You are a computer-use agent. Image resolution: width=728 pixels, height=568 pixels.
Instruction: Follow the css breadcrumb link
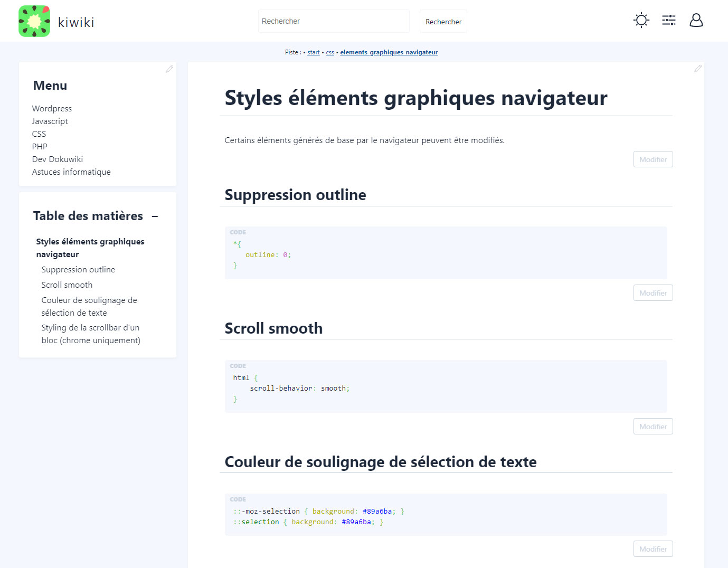[x=330, y=52]
